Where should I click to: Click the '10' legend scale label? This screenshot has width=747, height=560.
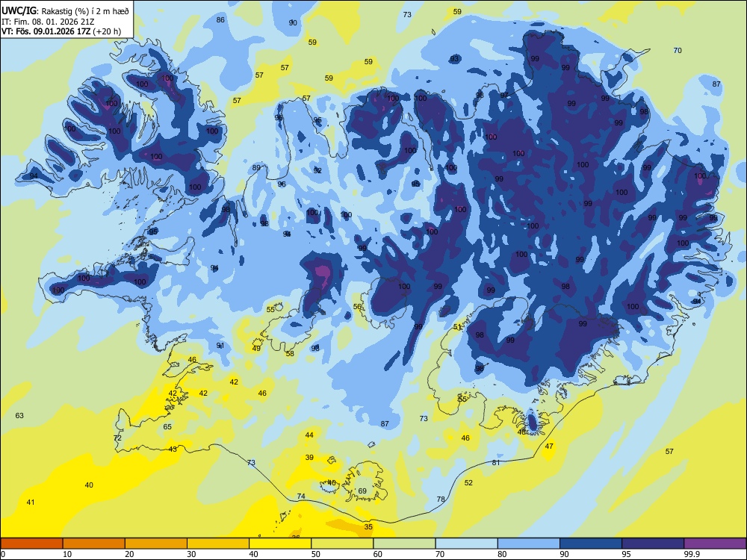point(67,554)
